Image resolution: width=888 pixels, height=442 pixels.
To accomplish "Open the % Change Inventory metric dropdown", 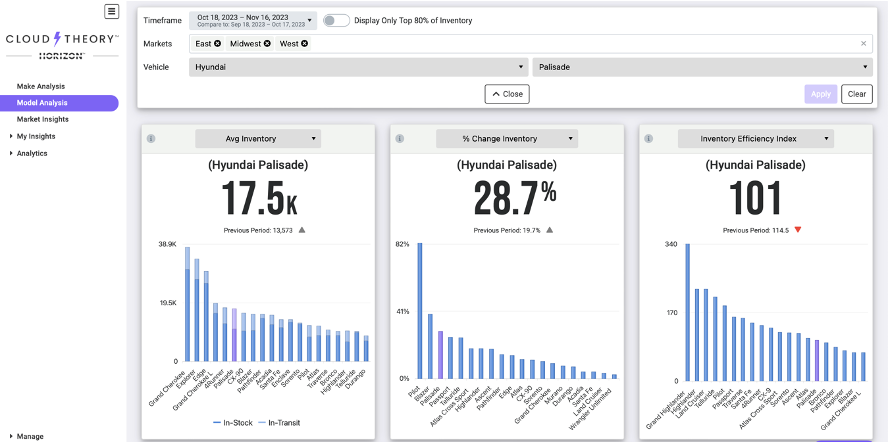I will coord(507,139).
